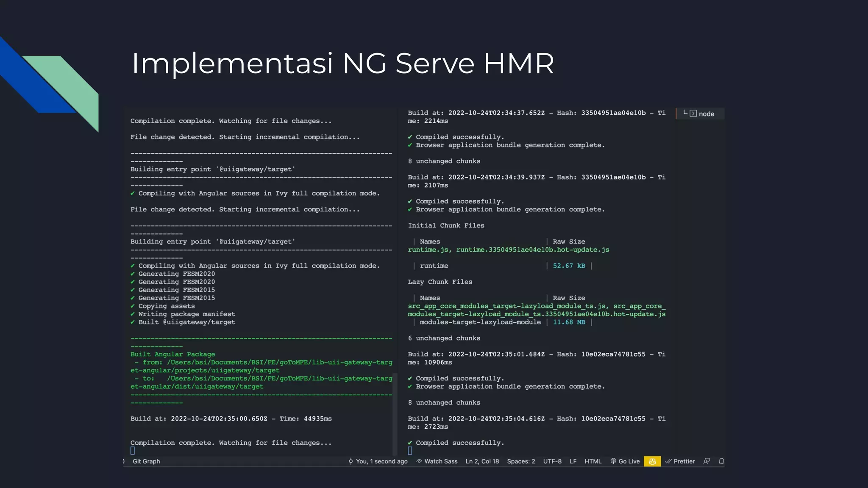Open Git Graph from the status bar

coord(146,461)
